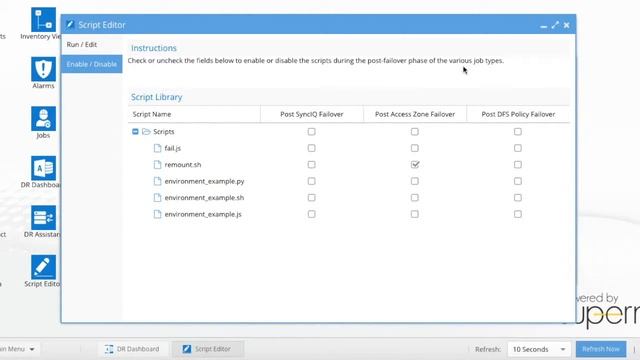This screenshot has width=640, height=360.
Task: Select the Enable / Disable tab
Action: 92,64
